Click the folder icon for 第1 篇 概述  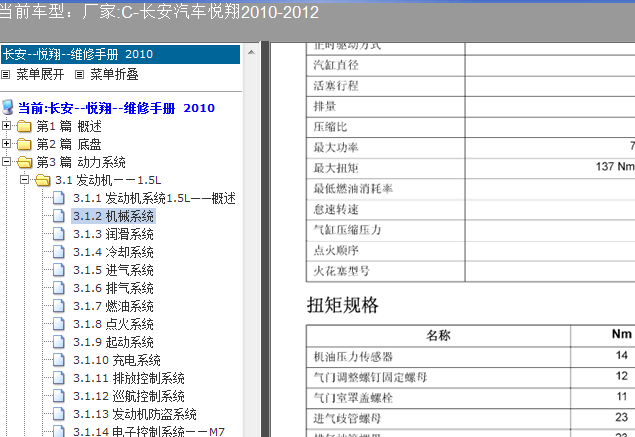pyautogui.click(x=24, y=126)
